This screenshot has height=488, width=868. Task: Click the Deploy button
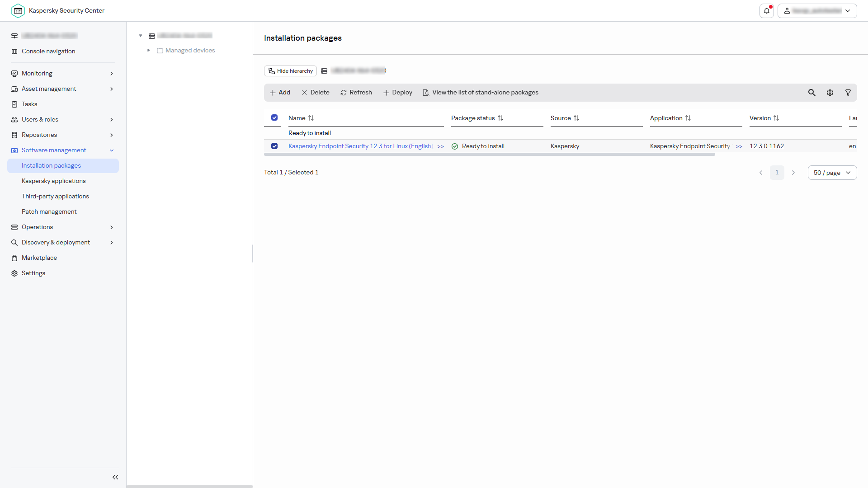click(x=398, y=93)
